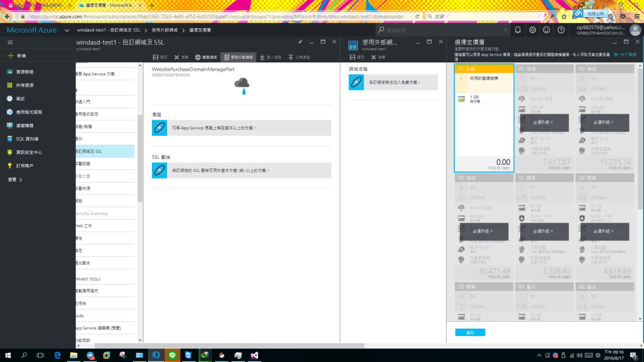644x362 pixels.
Task: Open the dropdown arrow beside Microsoft Azure
Action: (x=67, y=30)
